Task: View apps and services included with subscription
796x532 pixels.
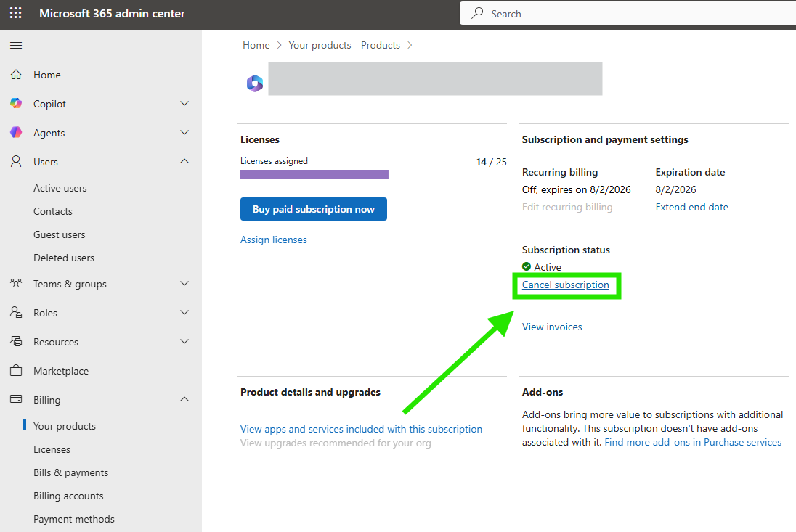Action: click(x=362, y=429)
